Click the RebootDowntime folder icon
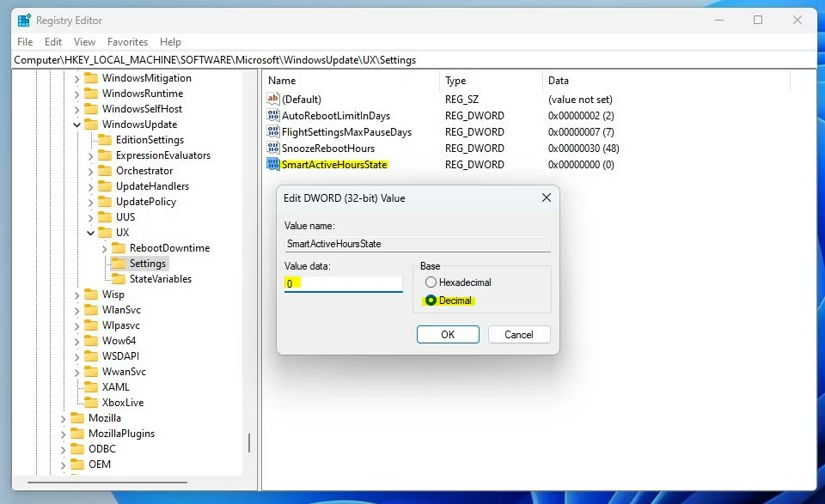The height and width of the screenshot is (504, 825). pyautogui.click(x=119, y=247)
